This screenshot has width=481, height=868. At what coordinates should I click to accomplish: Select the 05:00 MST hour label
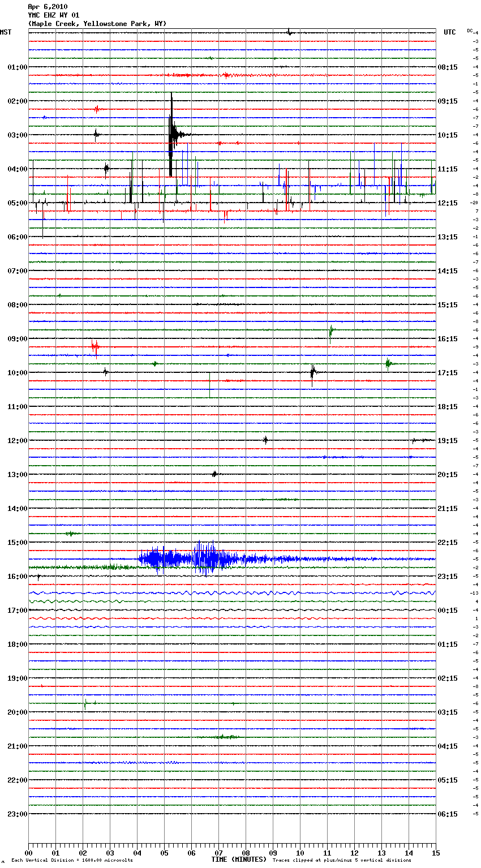click(x=18, y=203)
